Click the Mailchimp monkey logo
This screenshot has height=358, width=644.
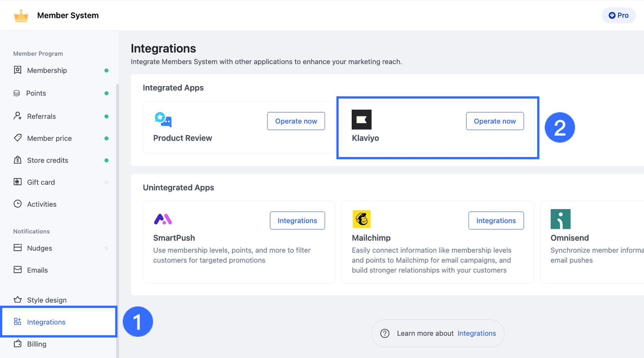click(x=361, y=219)
